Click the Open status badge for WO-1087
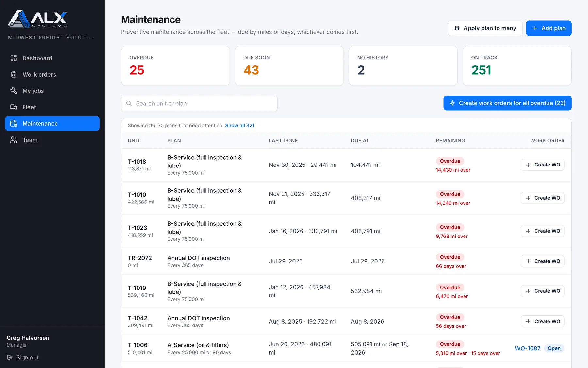Viewport: 588px width, 368px height. 554,348
